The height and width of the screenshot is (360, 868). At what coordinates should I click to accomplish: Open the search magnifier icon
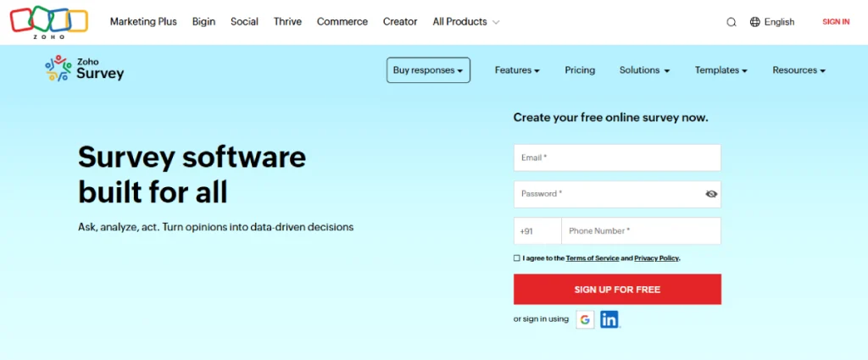click(x=732, y=22)
